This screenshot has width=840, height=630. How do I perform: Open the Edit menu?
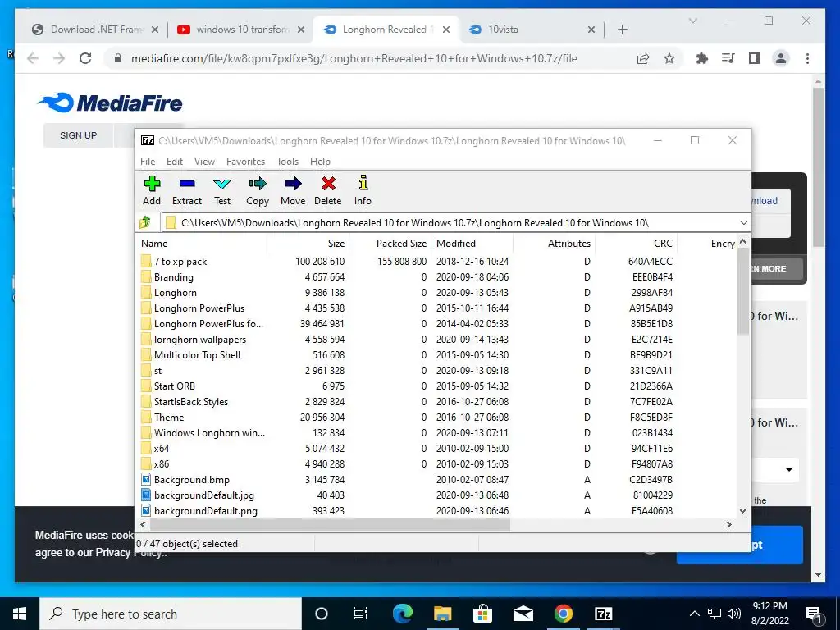tap(175, 162)
